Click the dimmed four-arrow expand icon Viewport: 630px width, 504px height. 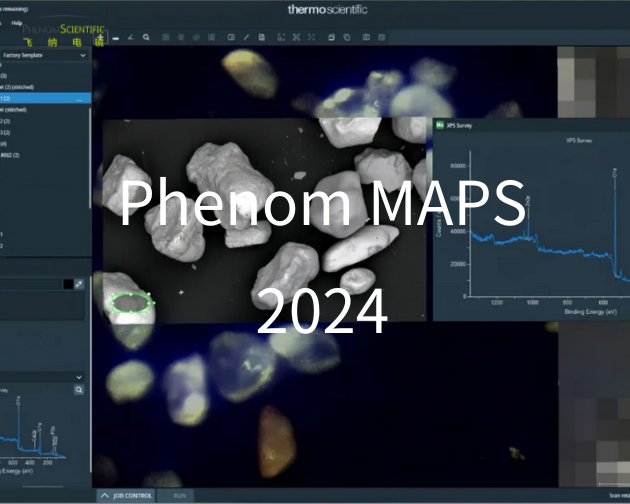pos(312,37)
